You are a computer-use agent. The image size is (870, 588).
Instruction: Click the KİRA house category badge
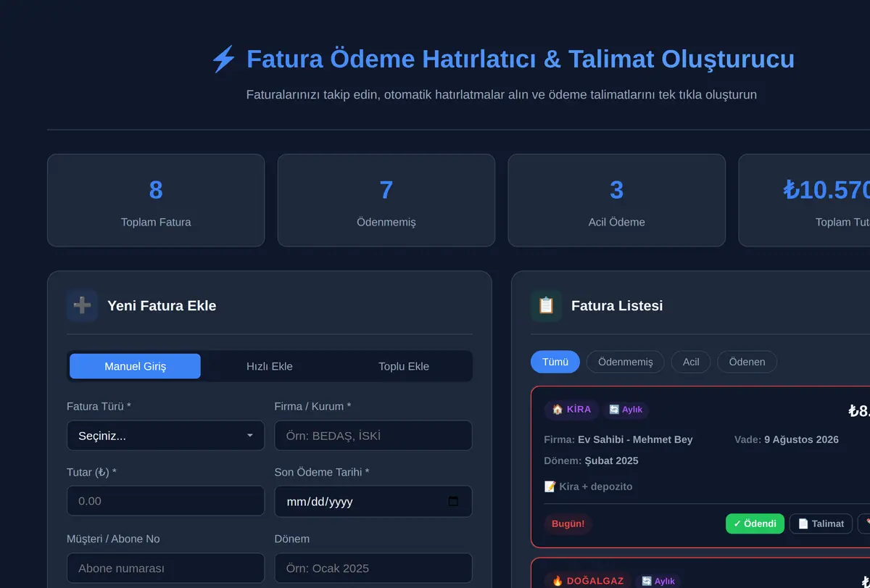point(571,410)
